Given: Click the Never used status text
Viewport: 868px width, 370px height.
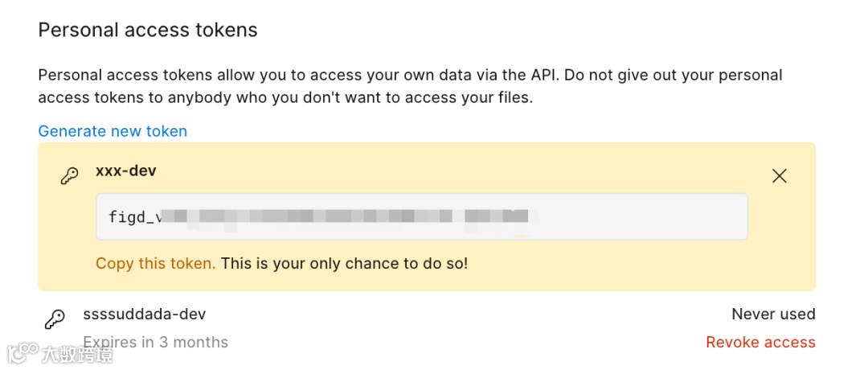Looking at the screenshot, I should pyautogui.click(x=773, y=314).
